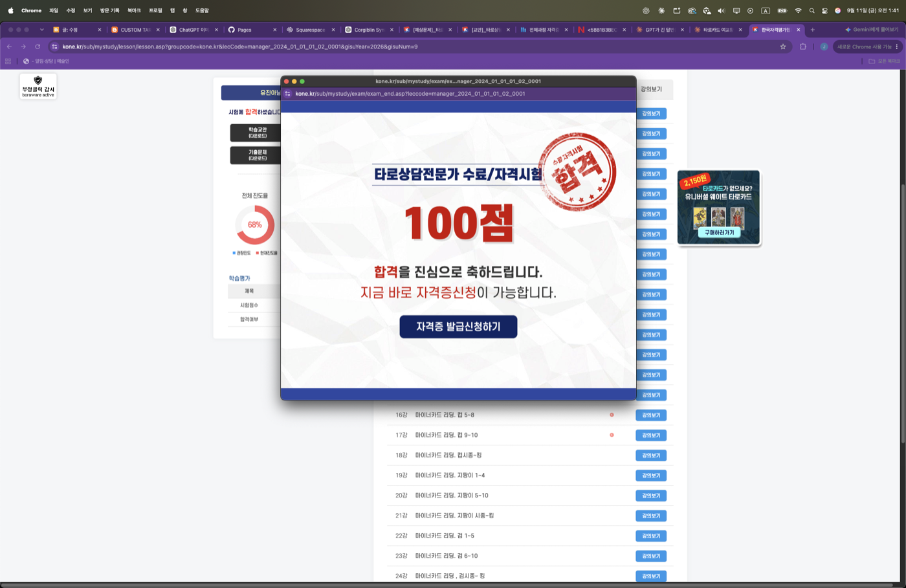
Task: Close the Squarespace tab
Action: (333, 30)
